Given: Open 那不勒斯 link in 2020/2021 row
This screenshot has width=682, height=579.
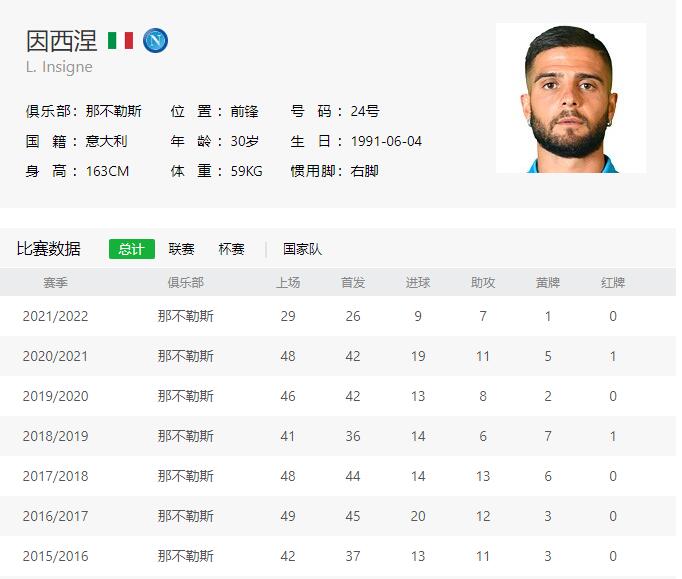Looking at the screenshot, I should coord(185,356).
